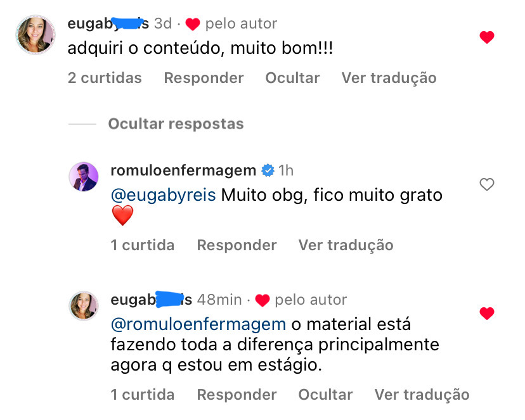Translate the top comment with "Ver tradução"

[389, 78]
